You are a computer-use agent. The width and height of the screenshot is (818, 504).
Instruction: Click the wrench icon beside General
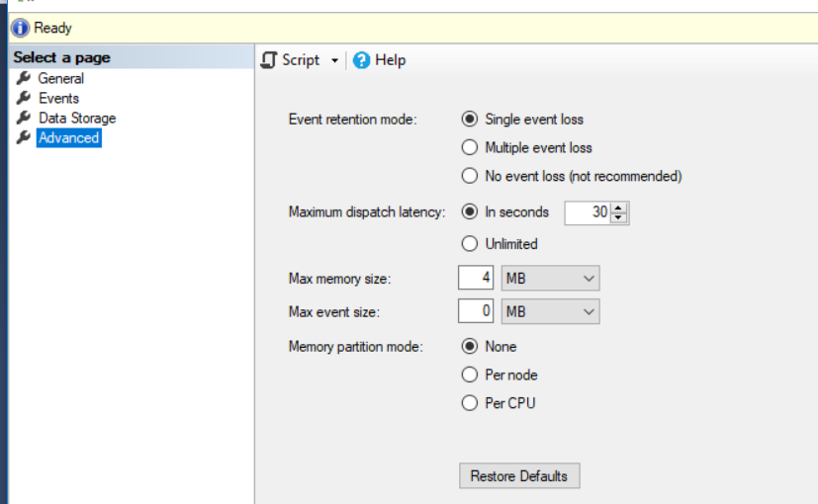24,78
